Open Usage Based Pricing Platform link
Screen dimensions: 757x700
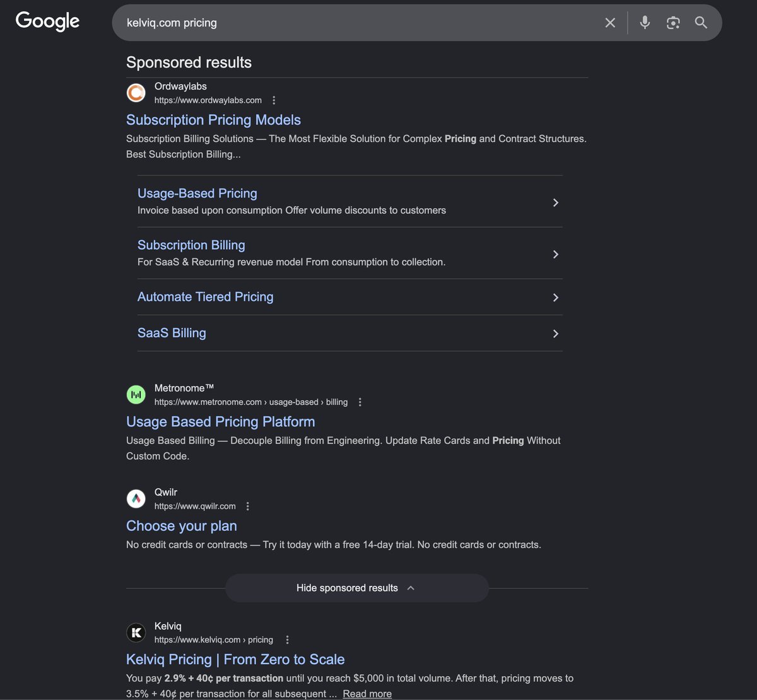(220, 422)
